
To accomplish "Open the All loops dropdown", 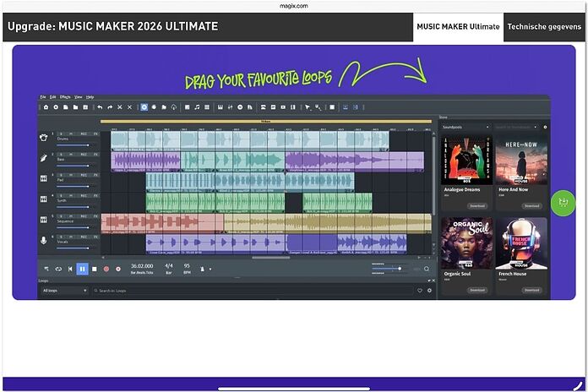I will 64,291.
